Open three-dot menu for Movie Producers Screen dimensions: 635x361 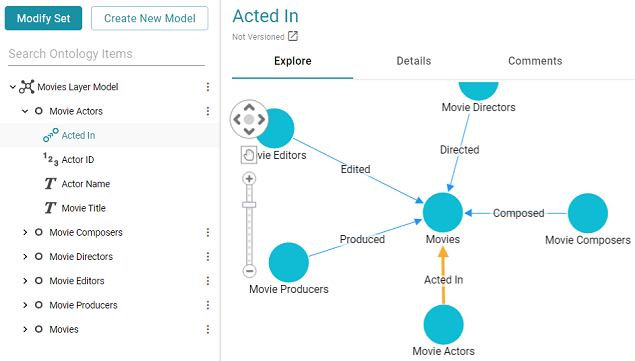(x=208, y=305)
